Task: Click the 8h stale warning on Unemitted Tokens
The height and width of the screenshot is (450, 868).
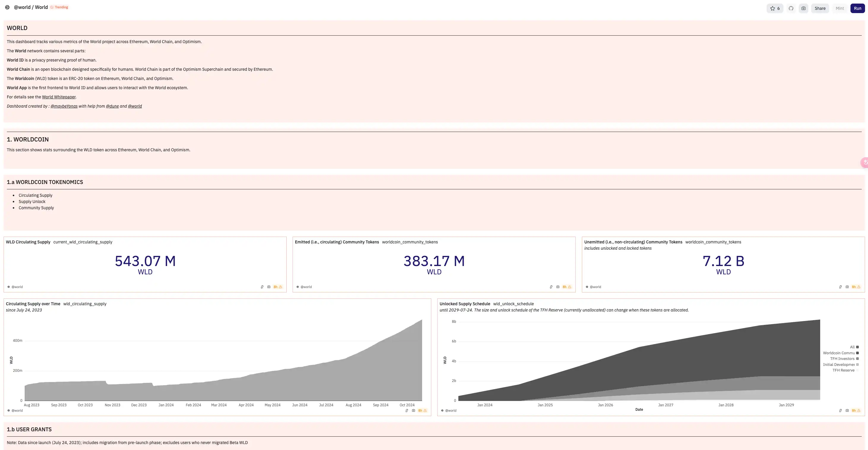Action: [x=856, y=287]
